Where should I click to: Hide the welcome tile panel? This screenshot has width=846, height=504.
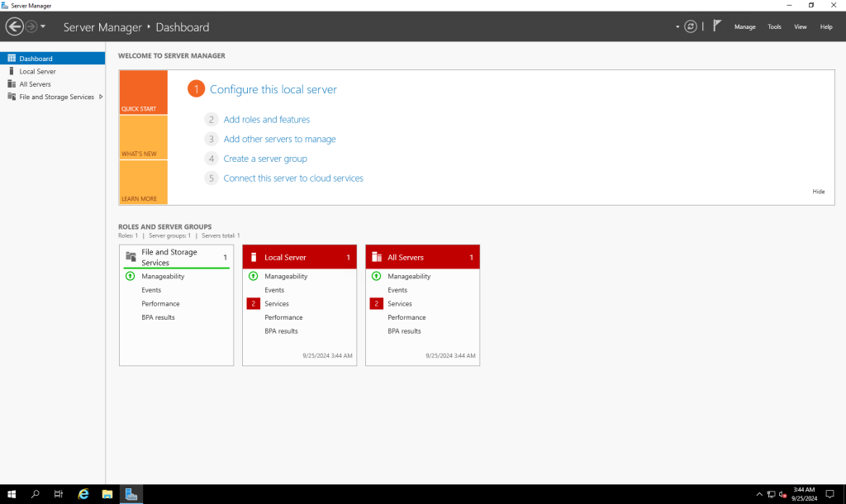click(818, 192)
